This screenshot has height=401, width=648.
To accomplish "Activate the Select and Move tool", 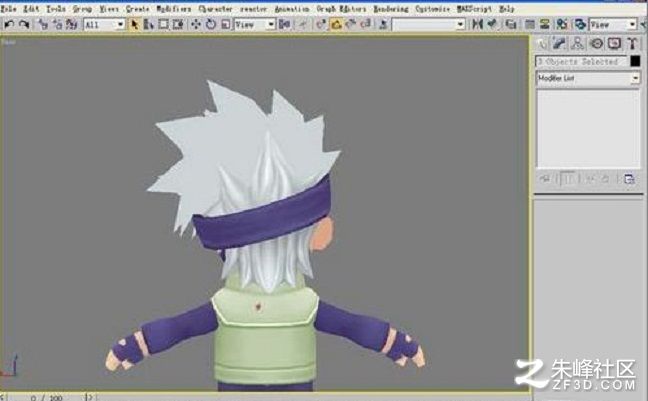I will (196, 25).
